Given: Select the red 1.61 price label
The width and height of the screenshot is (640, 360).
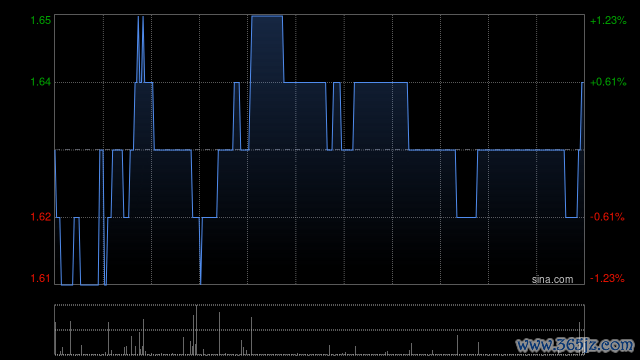Looking at the screenshot, I should pos(41,278).
